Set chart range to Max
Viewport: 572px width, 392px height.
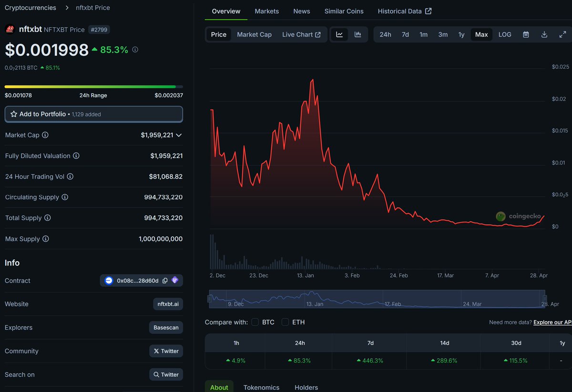point(481,34)
